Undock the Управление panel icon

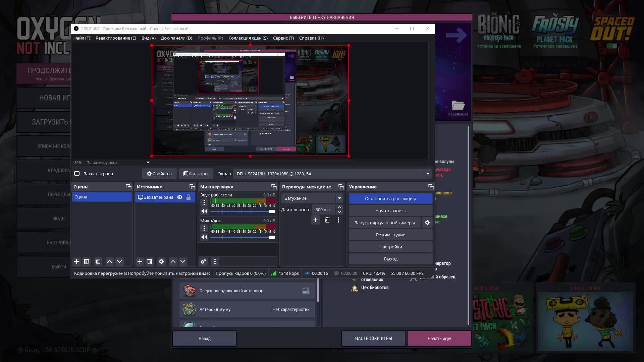(431, 187)
